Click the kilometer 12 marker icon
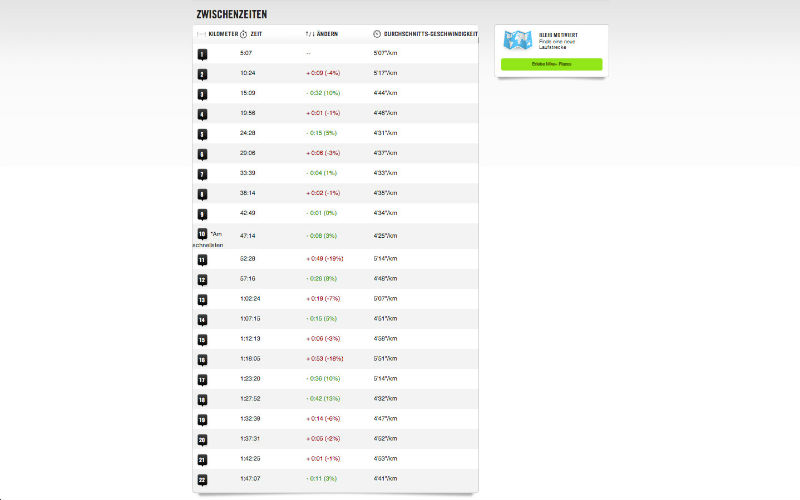 coord(202,280)
